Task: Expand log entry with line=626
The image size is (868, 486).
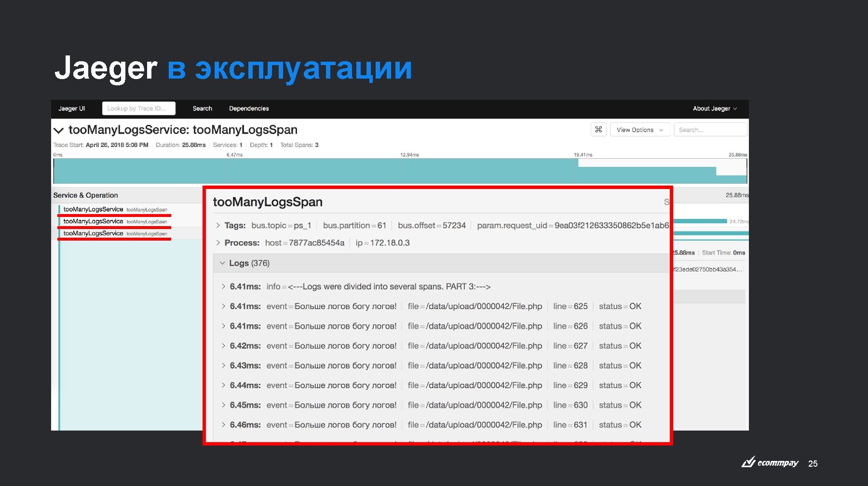Action: pyautogui.click(x=223, y=326)
